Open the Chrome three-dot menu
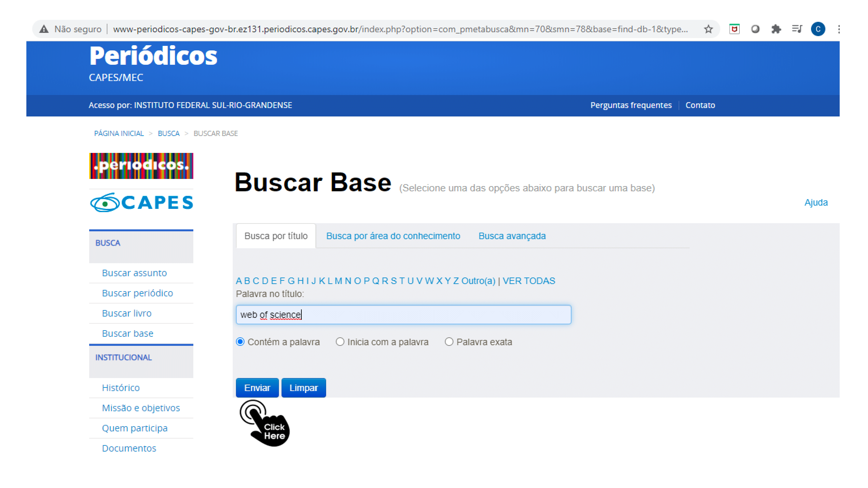 click(838, 29)
